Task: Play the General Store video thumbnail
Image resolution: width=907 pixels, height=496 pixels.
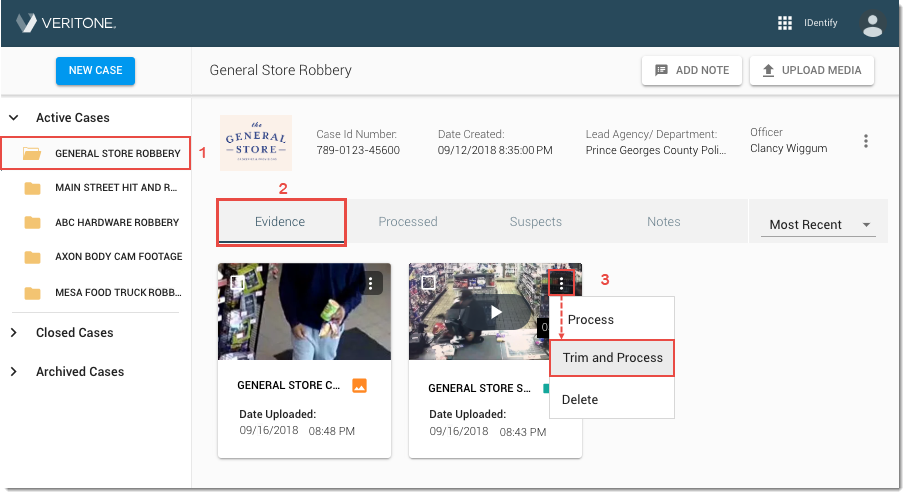Action: (x=496, y=312)
